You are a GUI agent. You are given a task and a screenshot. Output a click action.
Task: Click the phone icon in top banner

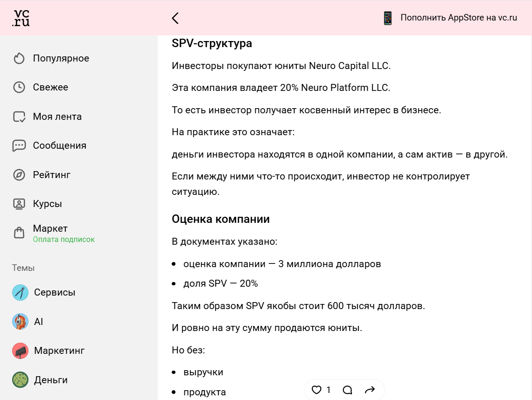388,18
